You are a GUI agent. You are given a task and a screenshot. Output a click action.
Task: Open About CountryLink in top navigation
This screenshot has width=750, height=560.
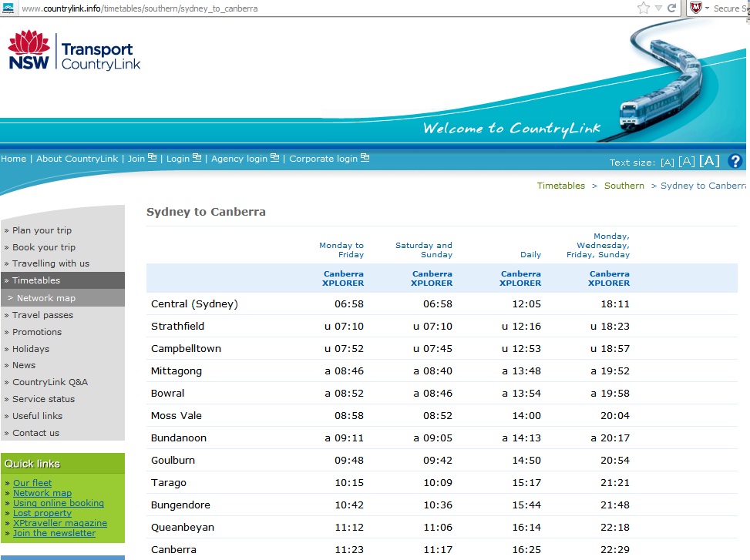pos(77,159)
